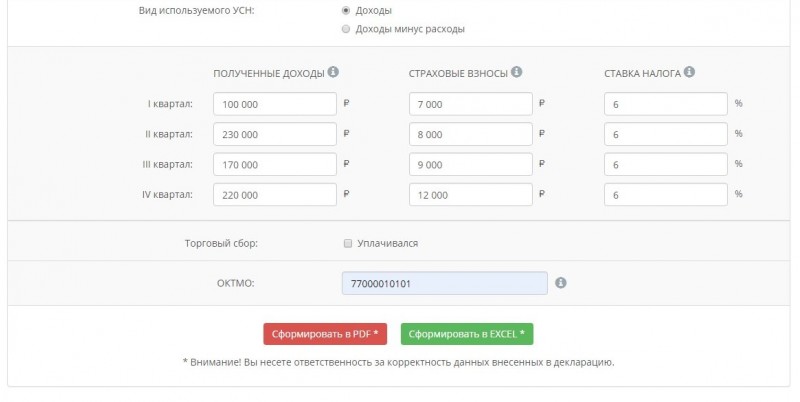Screen dimensions: 800x402
Task: Select Доходы минус расходы radio option
Action: click(346, 29)
